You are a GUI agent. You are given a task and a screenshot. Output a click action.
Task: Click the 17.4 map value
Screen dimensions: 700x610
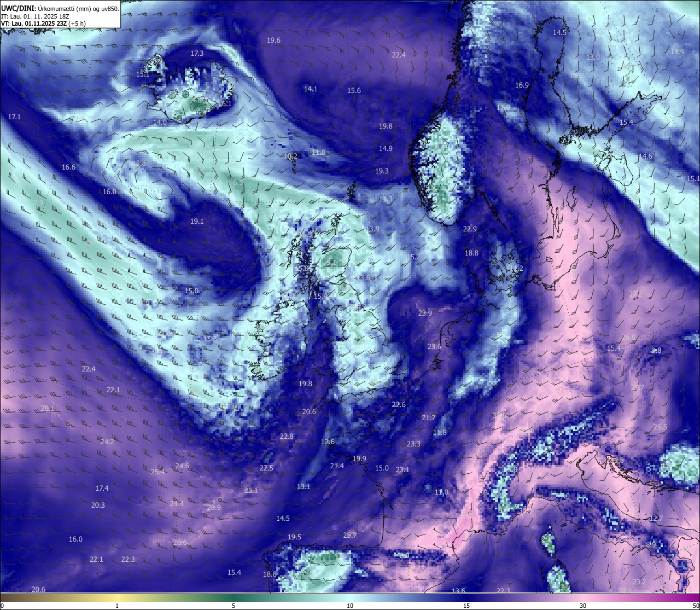(102, 489)
